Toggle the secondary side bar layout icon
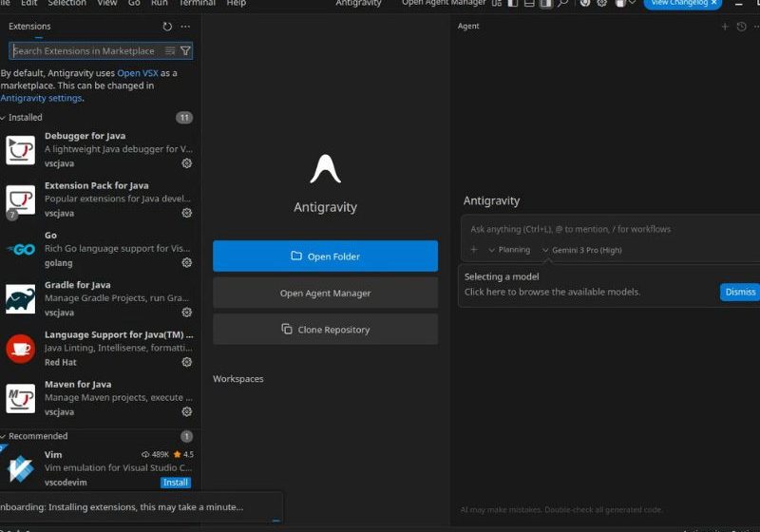760x532 pixels. point(546,3)
